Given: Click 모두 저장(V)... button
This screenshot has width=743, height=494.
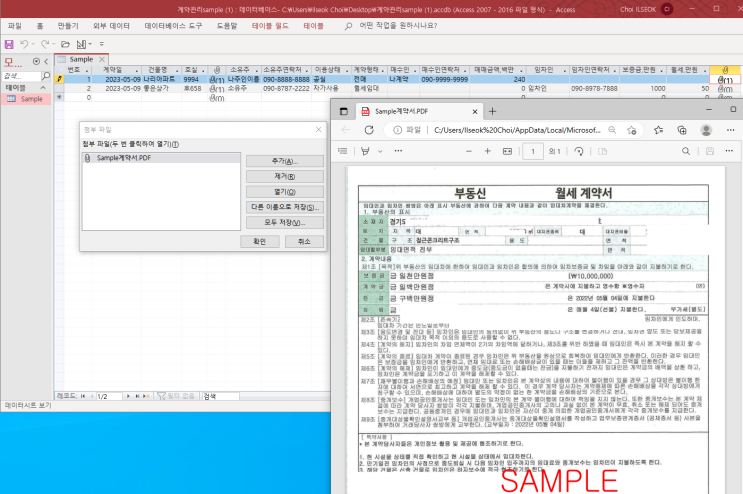Looking at the screenshot, I should pos(285,222).
